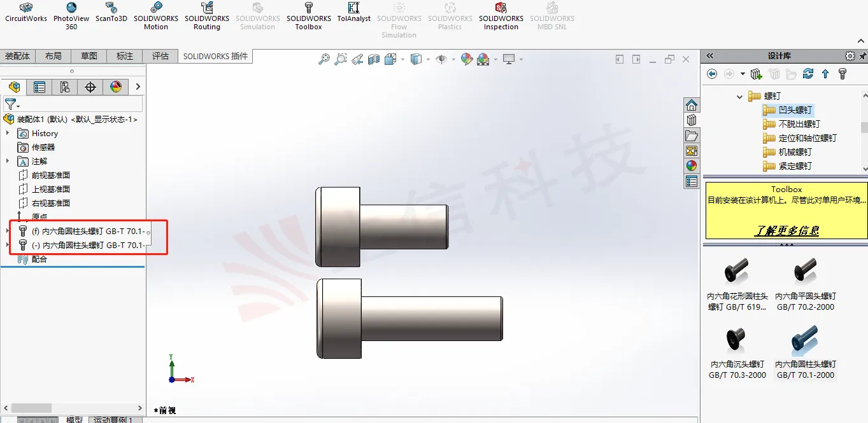The height and width of the screenshot is (423, 868).
Task: Toggle Section View tool
Action: (x=374, y=59)
